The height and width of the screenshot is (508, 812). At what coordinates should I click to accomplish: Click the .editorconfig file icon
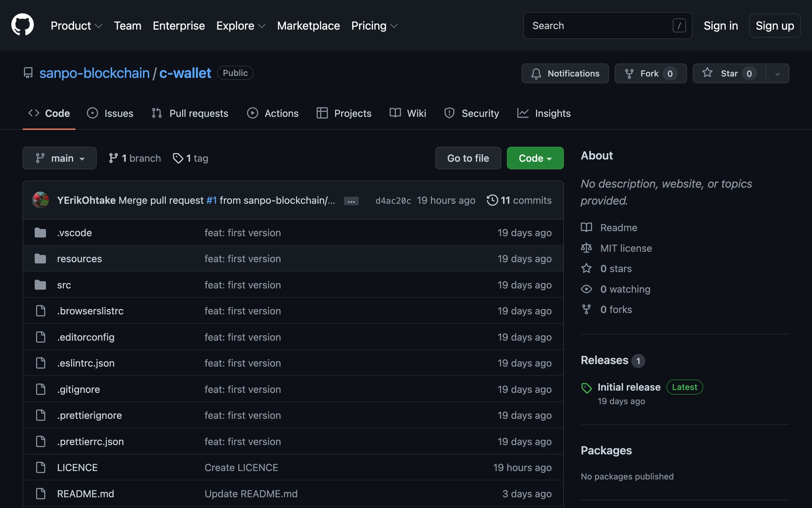pyautogui.click(x=40, y=337)
